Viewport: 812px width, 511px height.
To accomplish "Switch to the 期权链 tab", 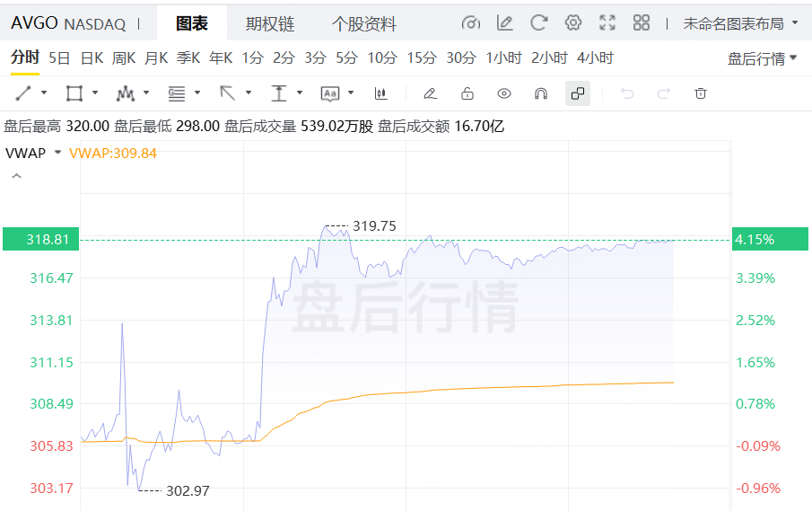I will 270,23.
